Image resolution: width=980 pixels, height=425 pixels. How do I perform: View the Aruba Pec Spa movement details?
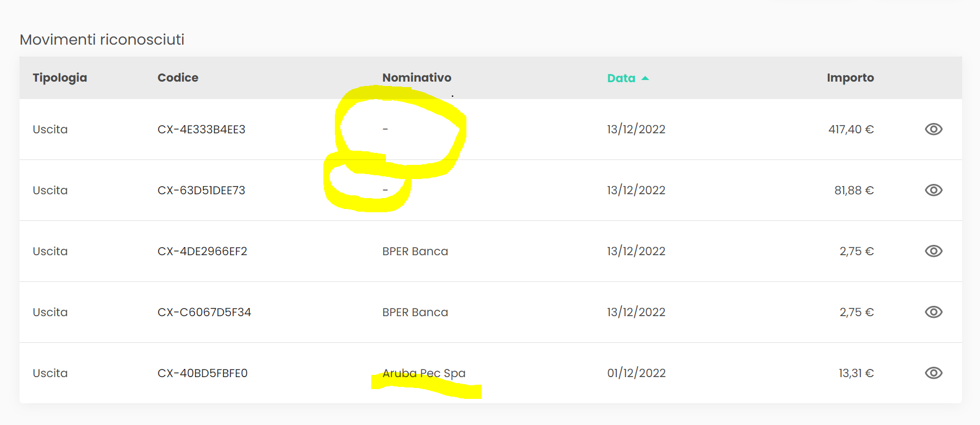point(933,373)
